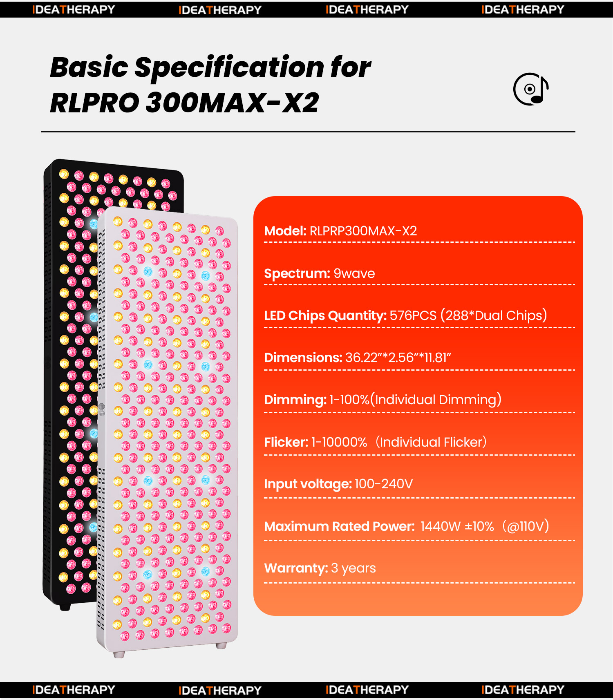Viewport: 613px width, 700px height.
Task: Click the third IDEATHERAPY logo in bottom banner
Action: 367,690
